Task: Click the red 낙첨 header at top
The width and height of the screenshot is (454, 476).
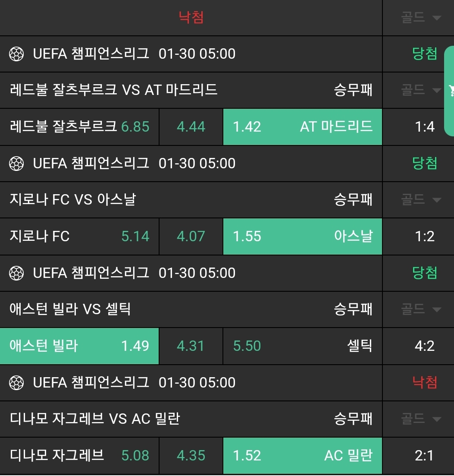Action: tap(191, 18)
